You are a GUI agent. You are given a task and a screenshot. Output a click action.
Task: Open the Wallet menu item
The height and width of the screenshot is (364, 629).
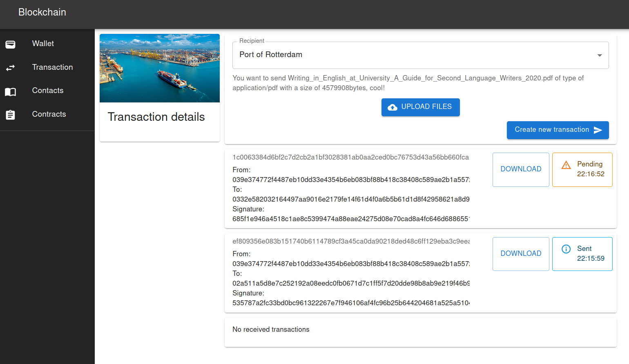coord(43,44)
